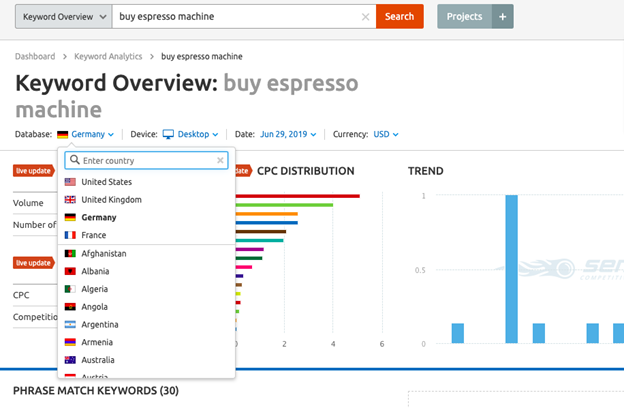
Task: Click the desktop monitor icon
Action: tap(168, 134)
